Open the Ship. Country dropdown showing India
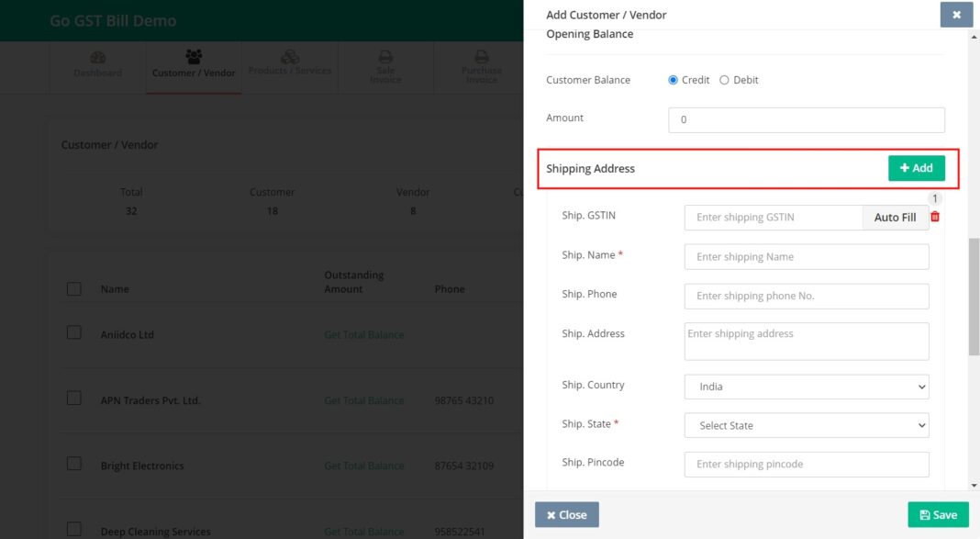The height and width of the screenshot is (539, 980). 806,387
